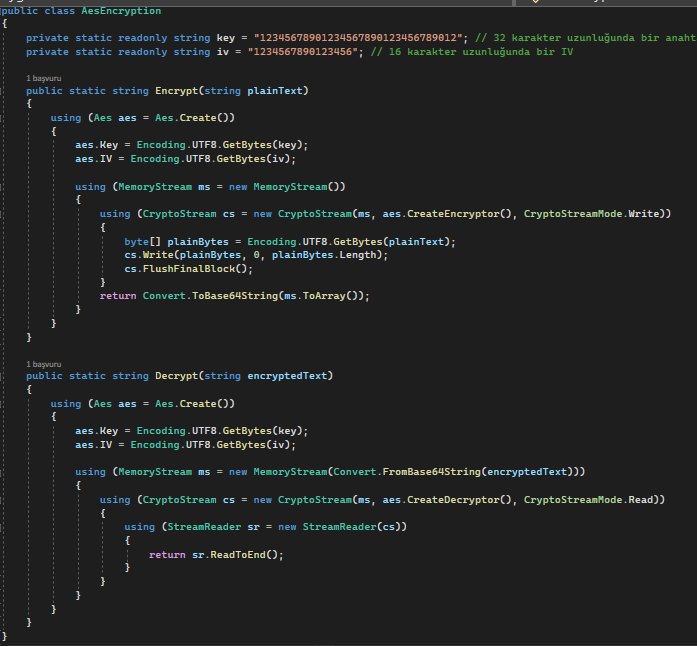697x646 pixels.
Task: Click CryptoStreamMode.Write argument
Action: (x=592, y=213)
